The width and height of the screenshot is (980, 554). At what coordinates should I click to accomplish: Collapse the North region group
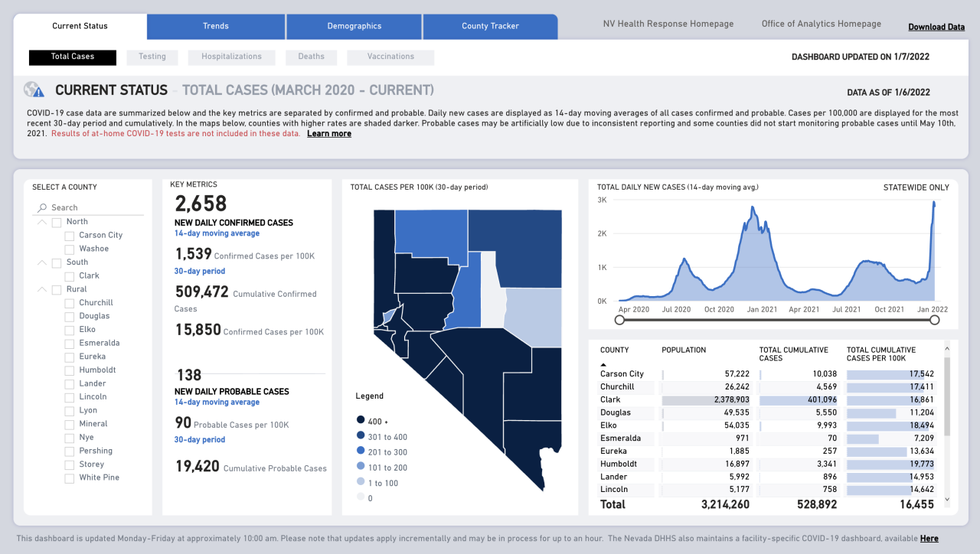[x=41, y=222]
